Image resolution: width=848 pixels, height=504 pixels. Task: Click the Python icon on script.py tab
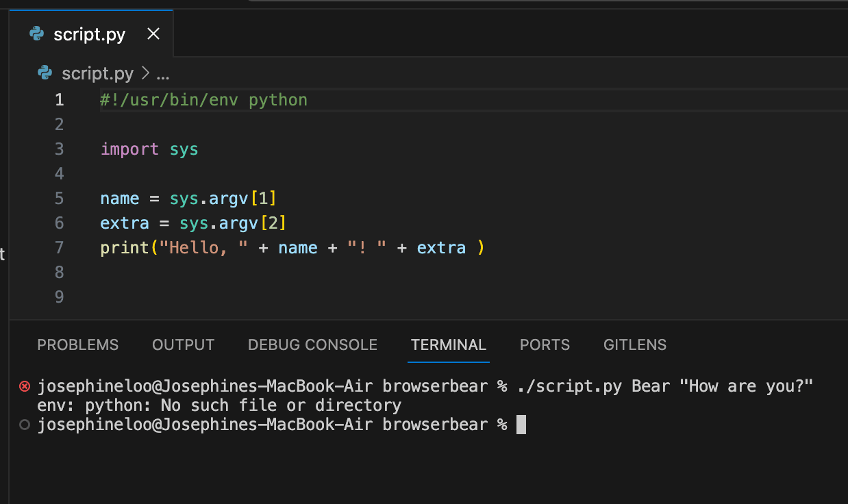click(x=37, y=34)
